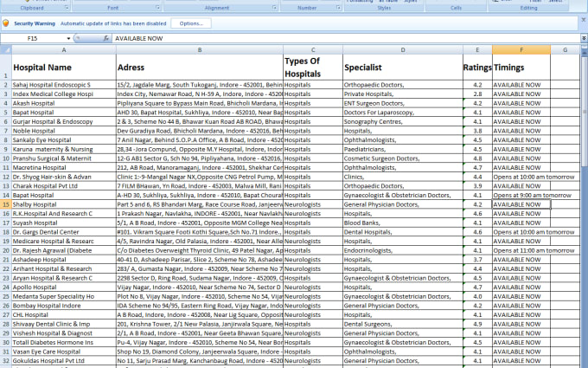Click the Dental Surgeons specialist cell

point(403,324)
